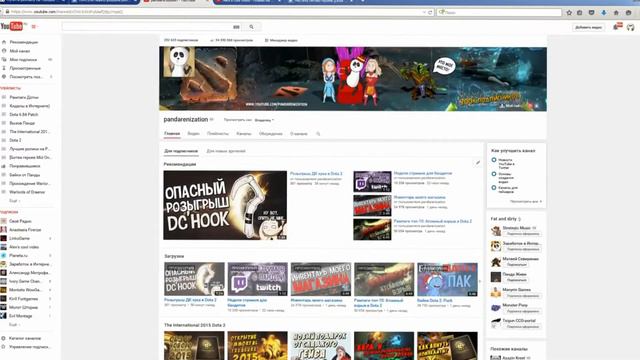Switch to the О канале tab
The height and width of the screenshot is (360, 640).
pos(299,133)
